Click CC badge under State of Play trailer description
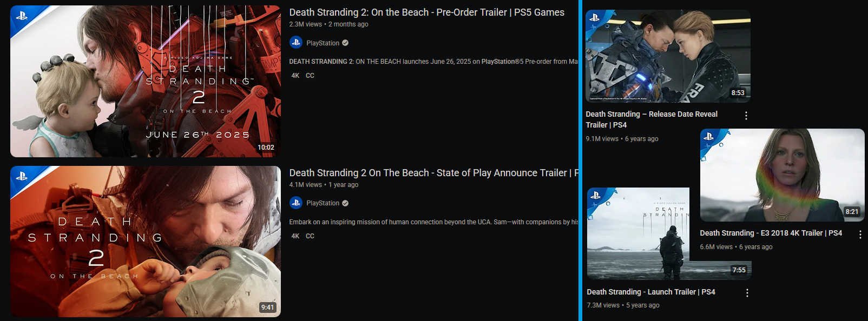This screenshot has height=321, width=868. pyautogui.click(x=310, y=236)
